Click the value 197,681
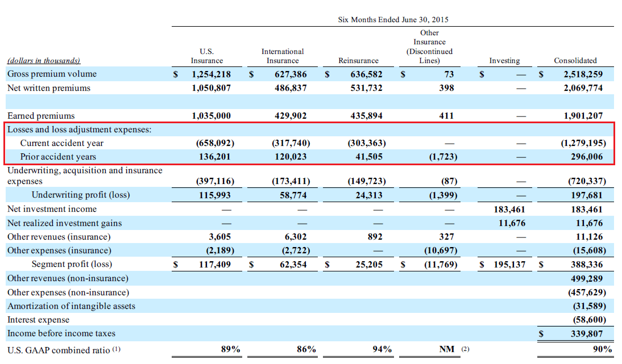 (587, 195)
